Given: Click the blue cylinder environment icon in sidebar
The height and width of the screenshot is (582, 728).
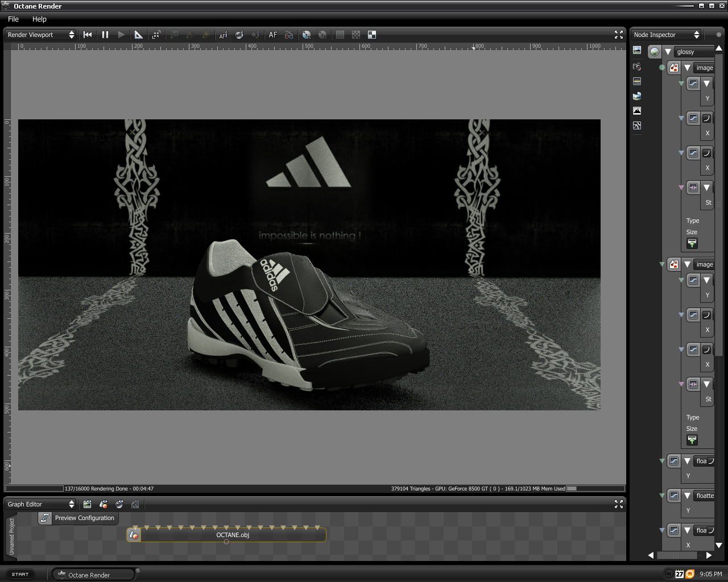Looking at the screenshot, I should click(x=637, y=96).
